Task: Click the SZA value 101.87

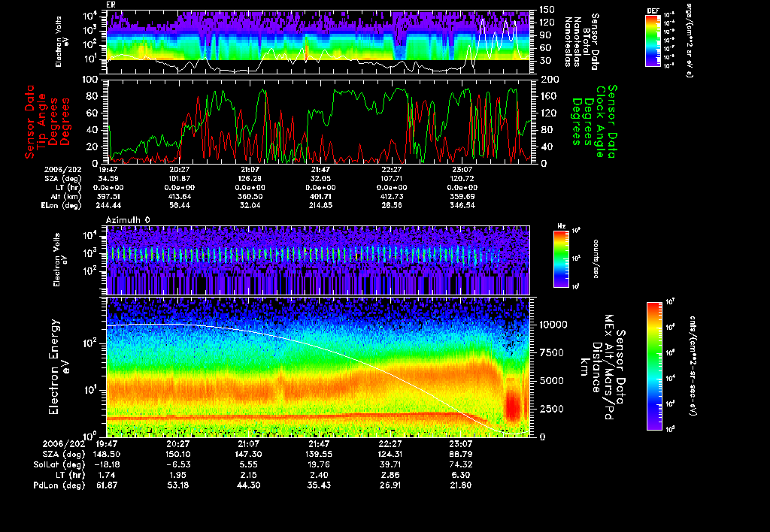Action: click(x=179, y=179)
